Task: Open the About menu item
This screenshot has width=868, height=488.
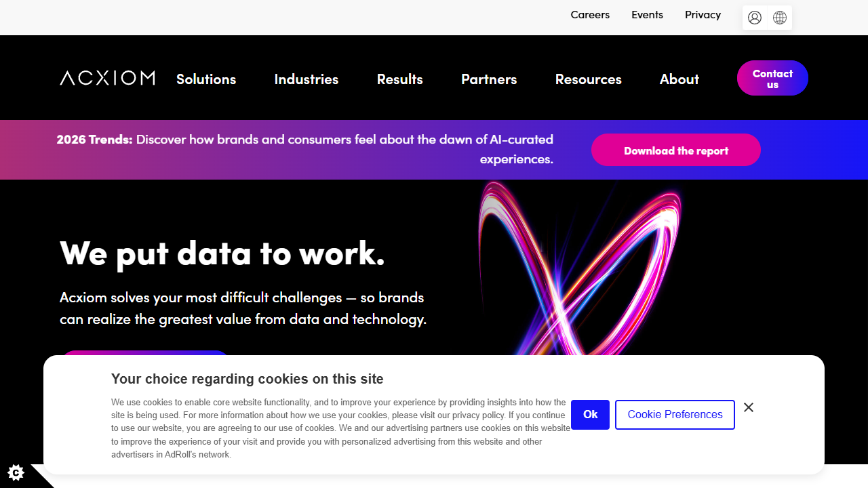Action: click(x=679, y=79)
